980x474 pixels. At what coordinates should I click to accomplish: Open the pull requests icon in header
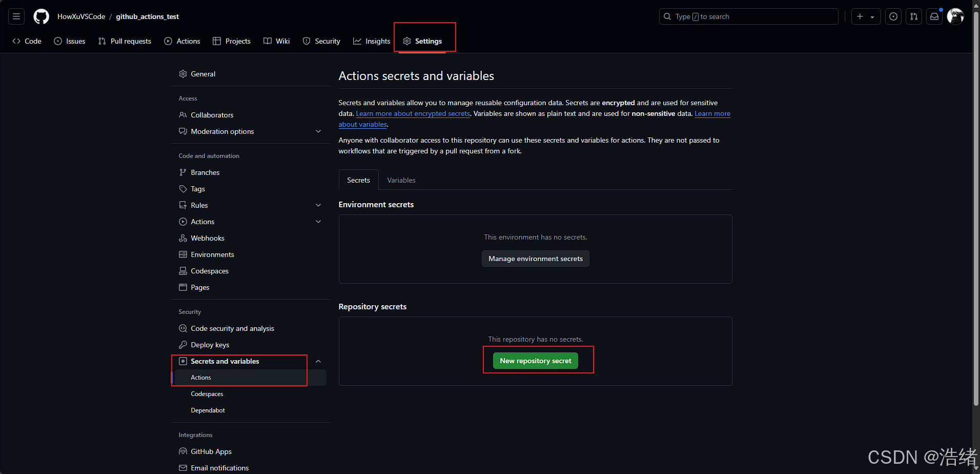(914, 16)
